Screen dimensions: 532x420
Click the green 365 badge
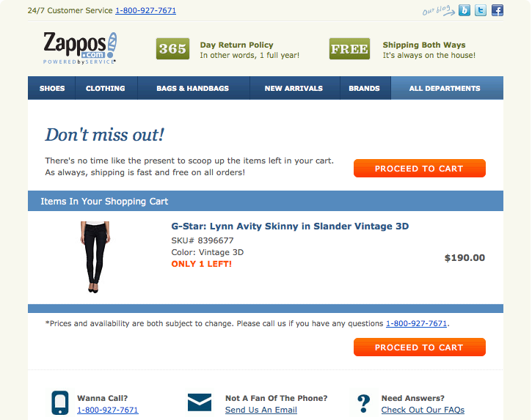click(x=172, y=49)
